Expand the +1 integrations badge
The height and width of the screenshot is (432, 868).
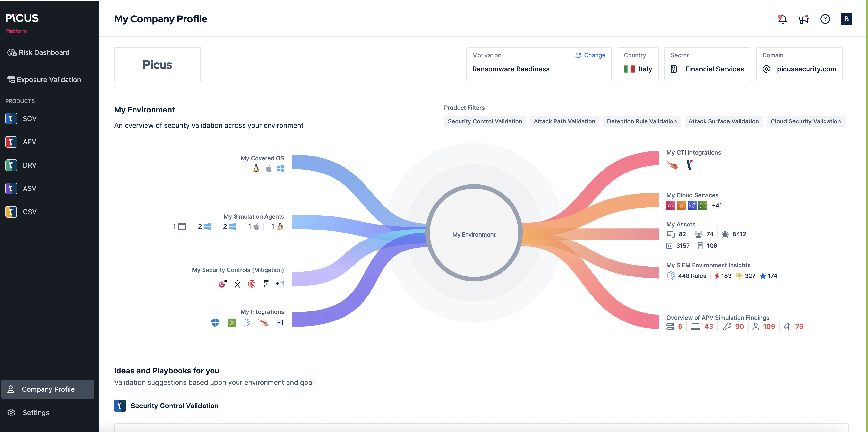tap(280, 322)
